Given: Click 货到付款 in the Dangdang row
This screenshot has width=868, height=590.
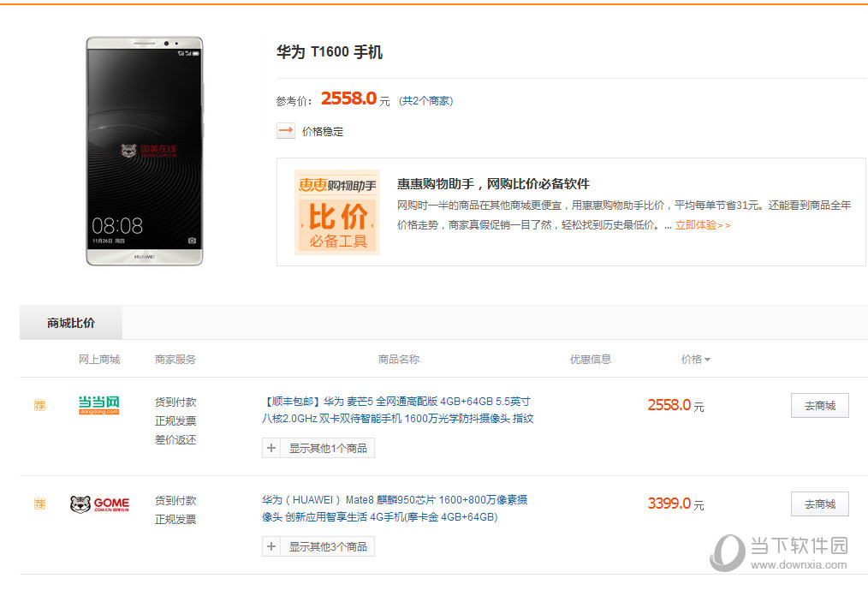Looking at the screenshot, I should [175, 402].
